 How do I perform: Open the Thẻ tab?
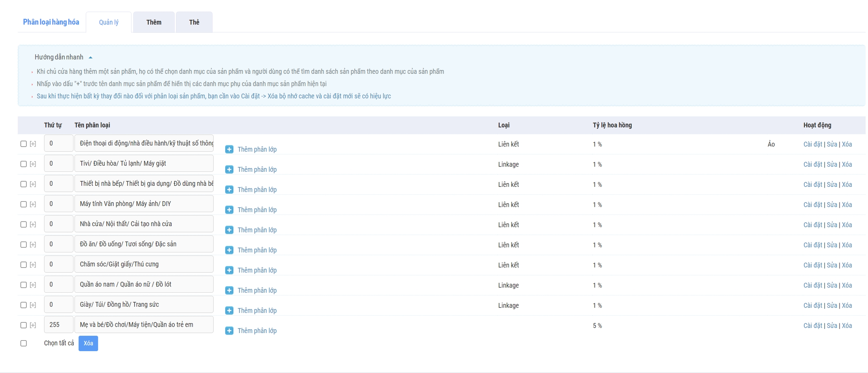194,22
